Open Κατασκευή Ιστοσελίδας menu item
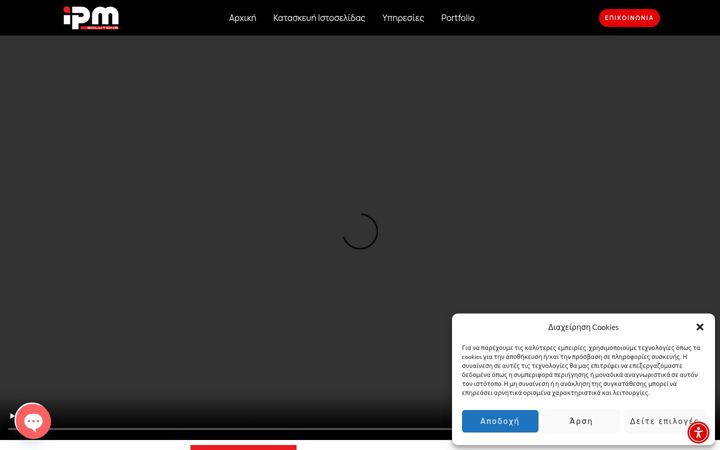Screen dimensions: 720x450 (319, 18)
